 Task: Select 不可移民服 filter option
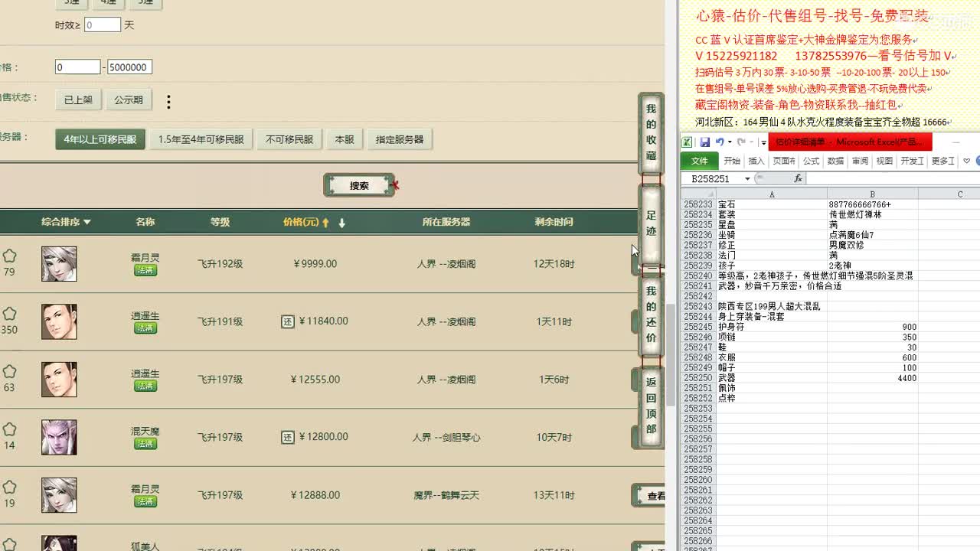[x=289, y=139]
